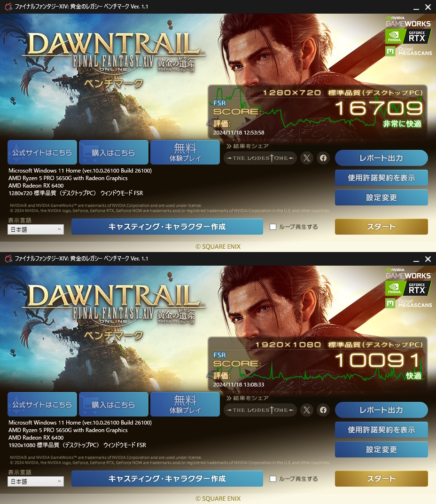This screenshot has width=436, height=504.
Task: Open the 日本語 language dropdown in lower window
Action: click(36, 481)
